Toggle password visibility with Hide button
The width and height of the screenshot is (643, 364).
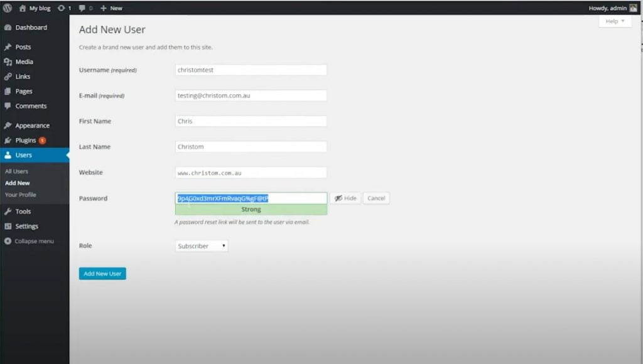tap(345, 198)
